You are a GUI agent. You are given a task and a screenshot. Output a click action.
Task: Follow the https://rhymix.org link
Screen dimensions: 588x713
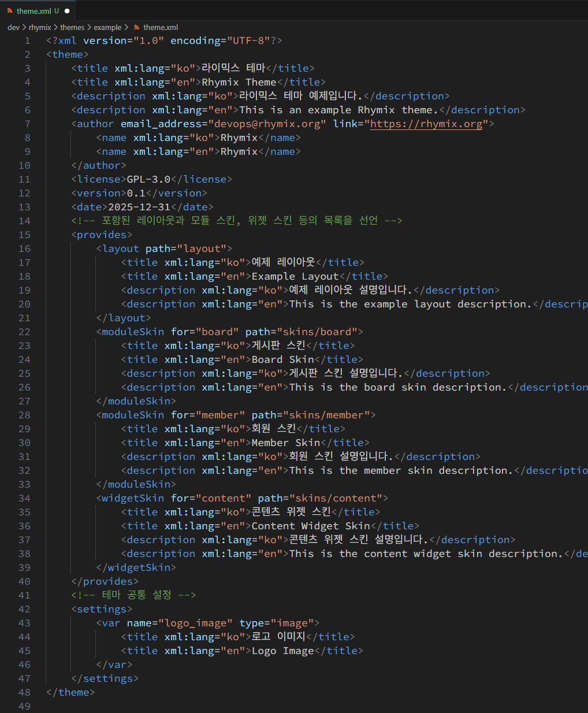(x=426, y=124)
